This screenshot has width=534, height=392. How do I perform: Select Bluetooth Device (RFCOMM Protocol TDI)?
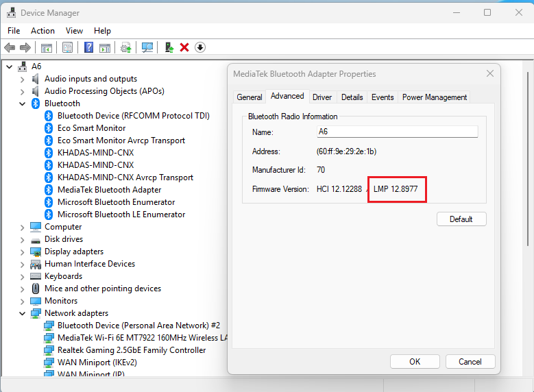point(134,116)
